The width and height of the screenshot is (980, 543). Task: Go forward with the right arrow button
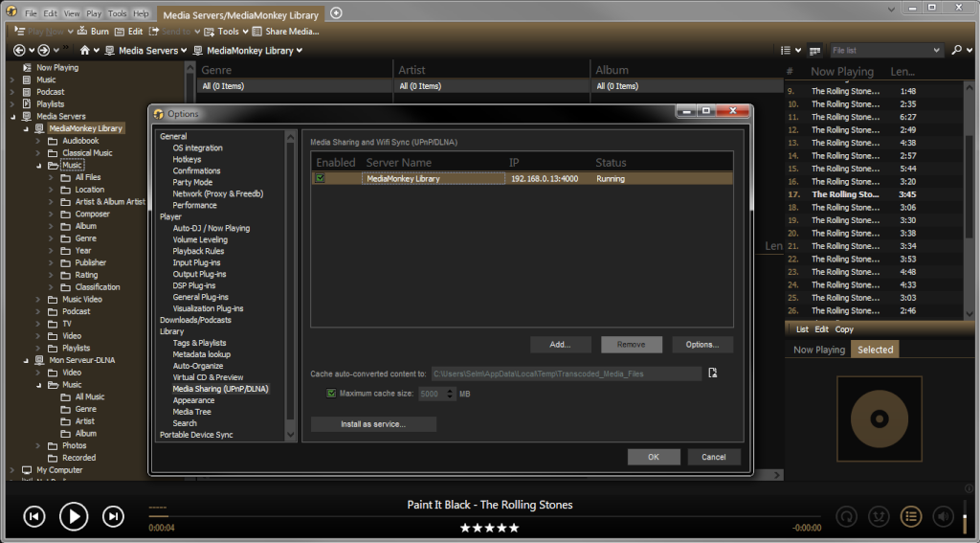click(44, 50)
